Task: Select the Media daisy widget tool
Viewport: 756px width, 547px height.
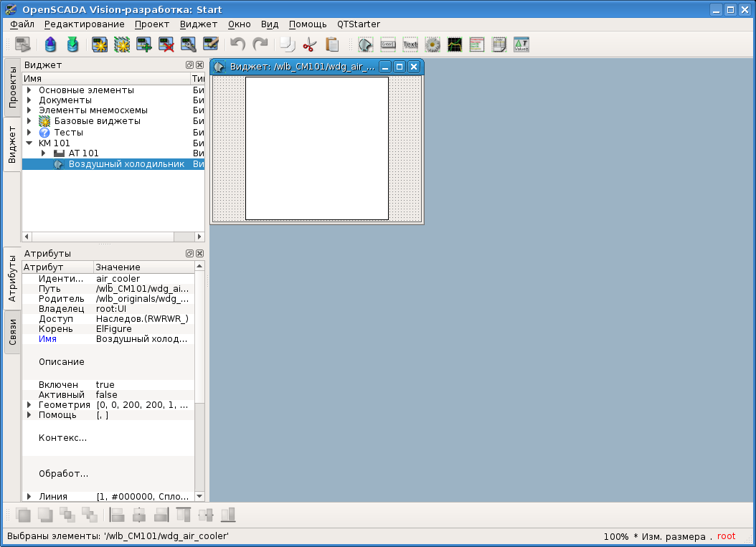Action: pos(433,44)
